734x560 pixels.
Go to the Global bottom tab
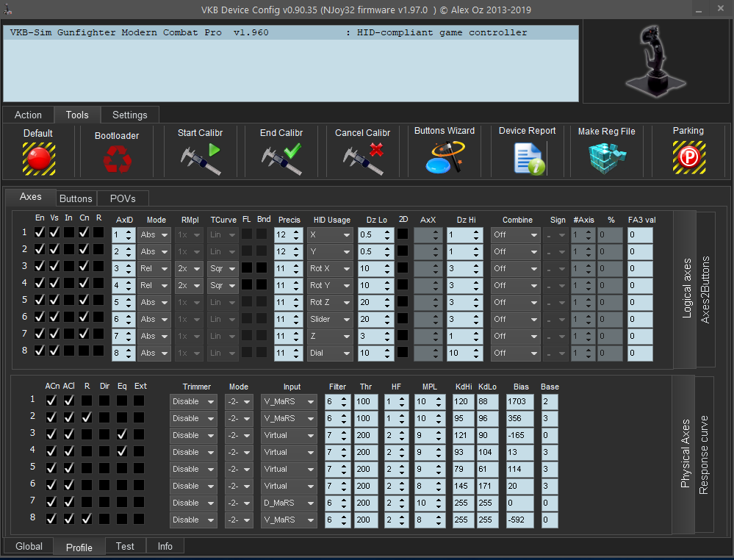pyautogui.click(x=29, y=546)
